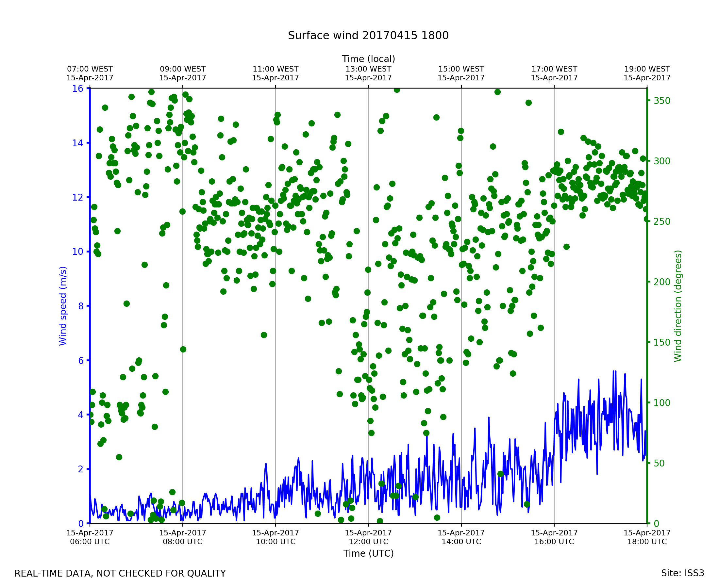Click the "Wind direction (degrees)" axis label
This screenshot has width=719, height=588.
[678, 306]
